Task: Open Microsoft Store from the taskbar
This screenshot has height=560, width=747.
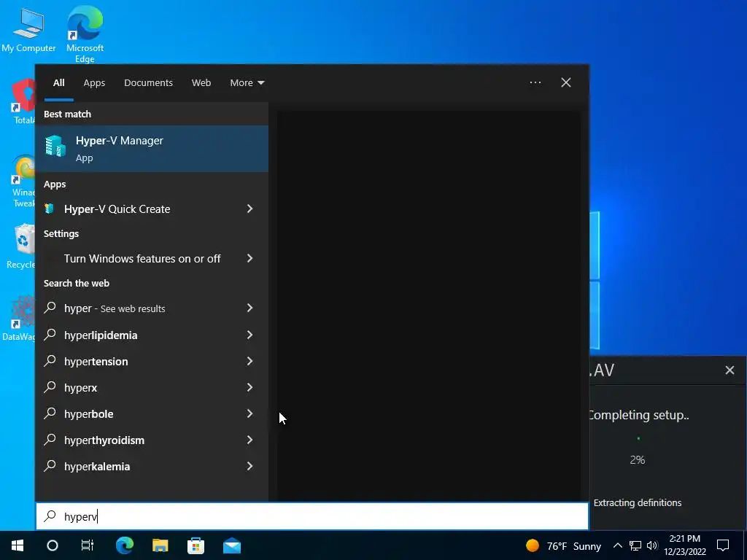Action: point(196,545)
